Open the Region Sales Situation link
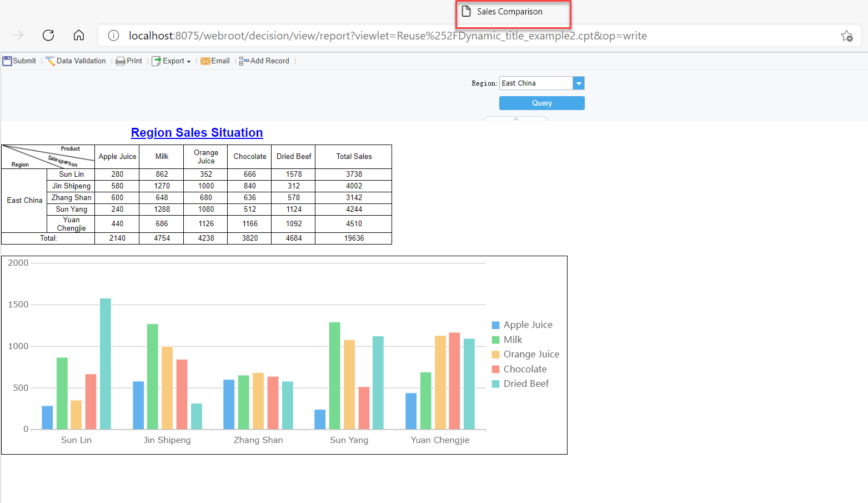868x503 pixels. coord(197,132)
